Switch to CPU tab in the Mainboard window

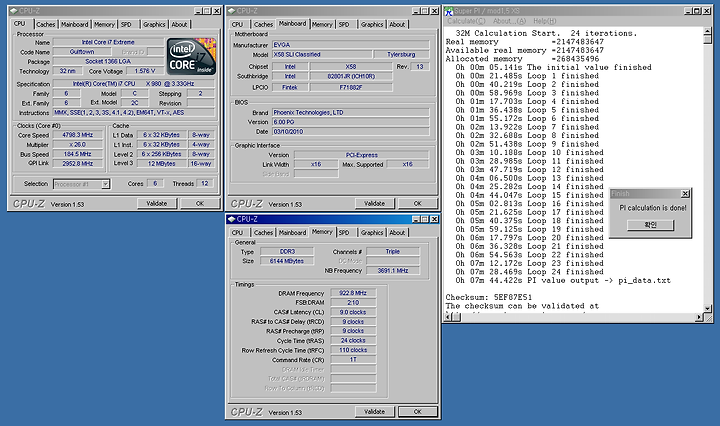click(237, 24)
